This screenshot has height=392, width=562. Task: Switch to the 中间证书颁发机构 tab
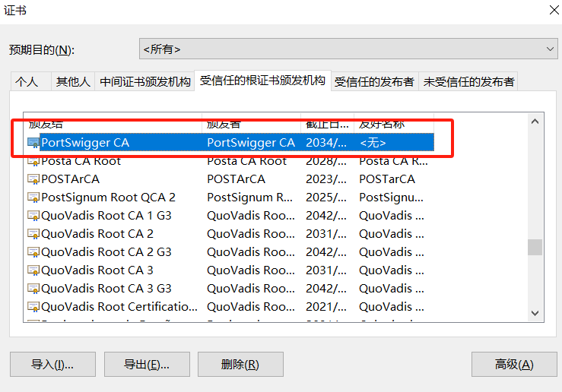point(145,82)
